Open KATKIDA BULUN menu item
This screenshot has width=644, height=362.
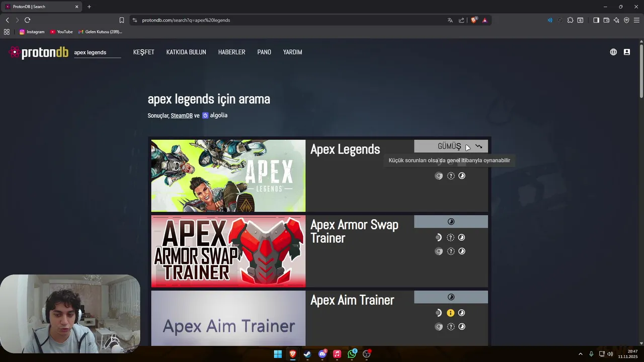coord(186,52)
